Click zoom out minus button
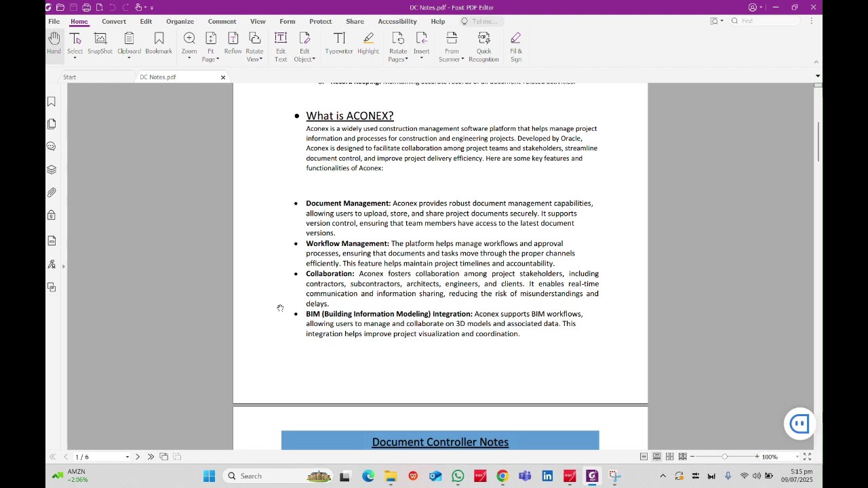 [692, 457]
